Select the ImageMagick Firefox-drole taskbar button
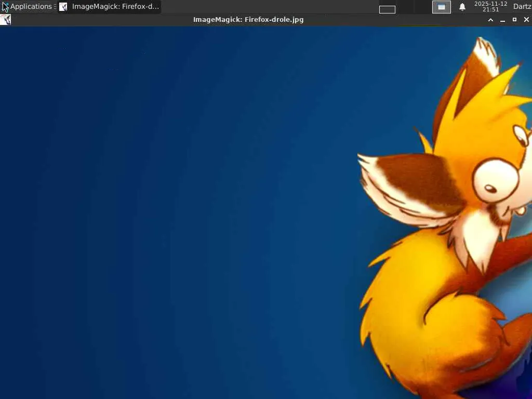Viewport: 532px width, 399px height. coord(109,6)
